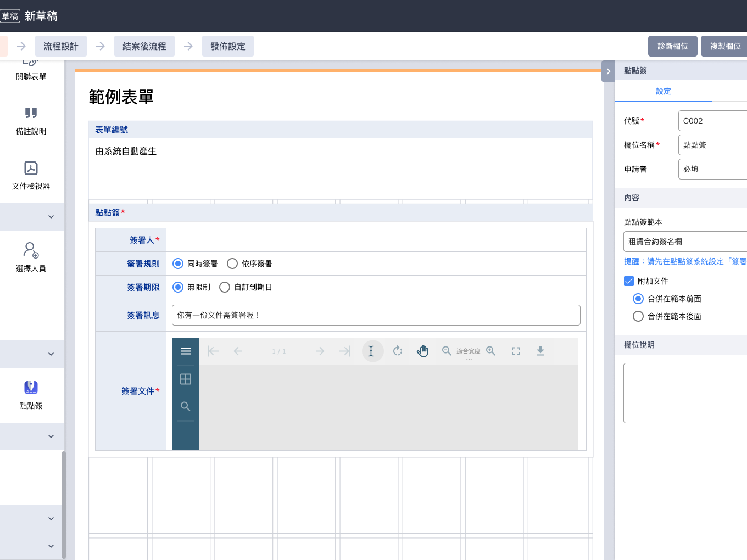
Task: Add the 備註說明 quote component
Action: pos(31,121)
